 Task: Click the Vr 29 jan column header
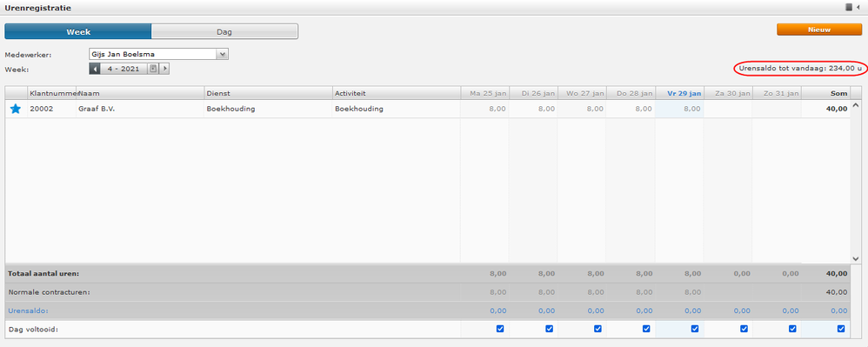tap(680, 94)
